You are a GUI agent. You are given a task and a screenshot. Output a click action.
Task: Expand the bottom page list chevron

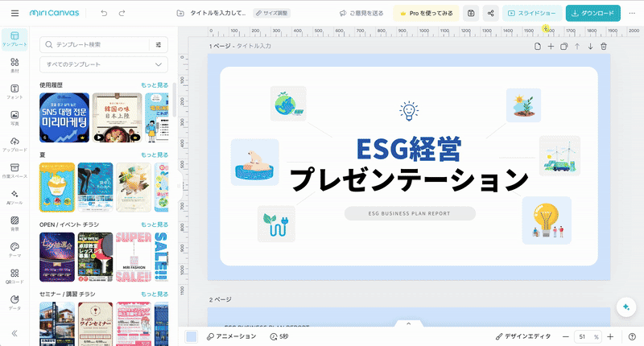click(408, 324)
